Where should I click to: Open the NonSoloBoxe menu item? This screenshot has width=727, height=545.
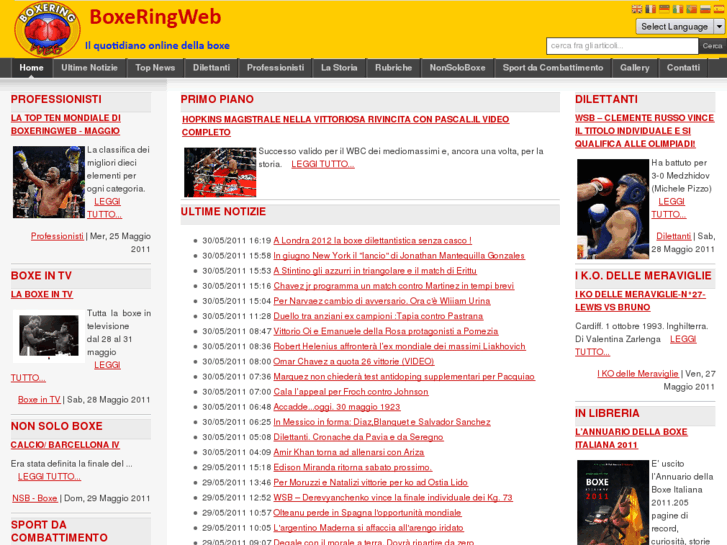pyautogui.click(x=457, y=68)
